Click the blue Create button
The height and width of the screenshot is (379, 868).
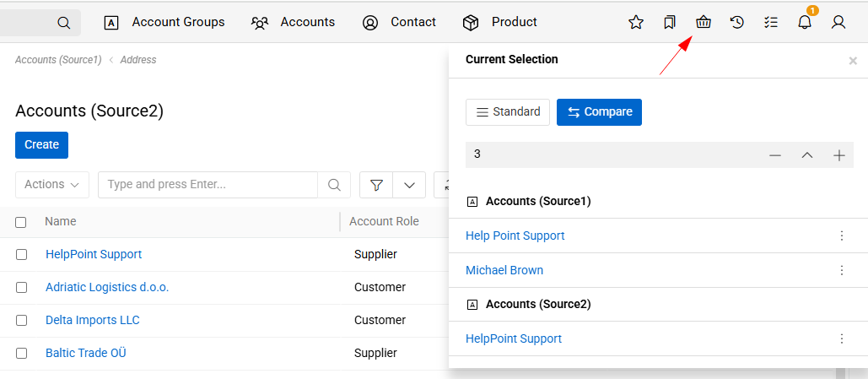click(x=41, y=145)
